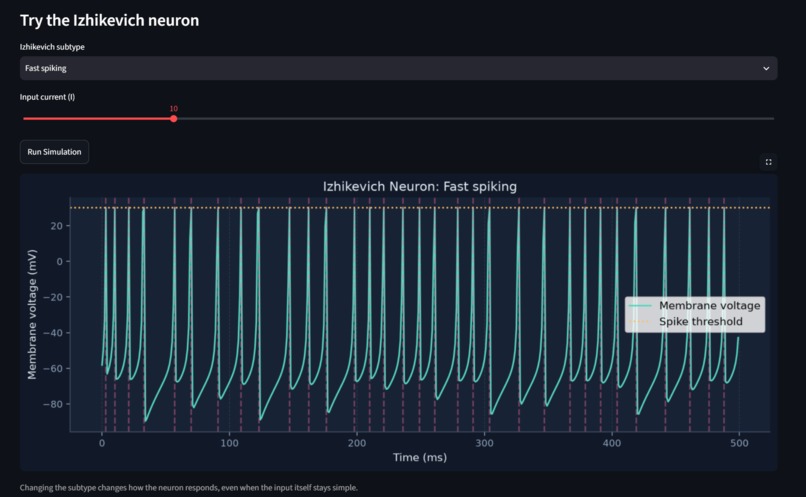Image resolution: width=806 pixels, height=497 pixels.
Task: Open the chart in fullscreen view
Action: (x=768, y=162)
